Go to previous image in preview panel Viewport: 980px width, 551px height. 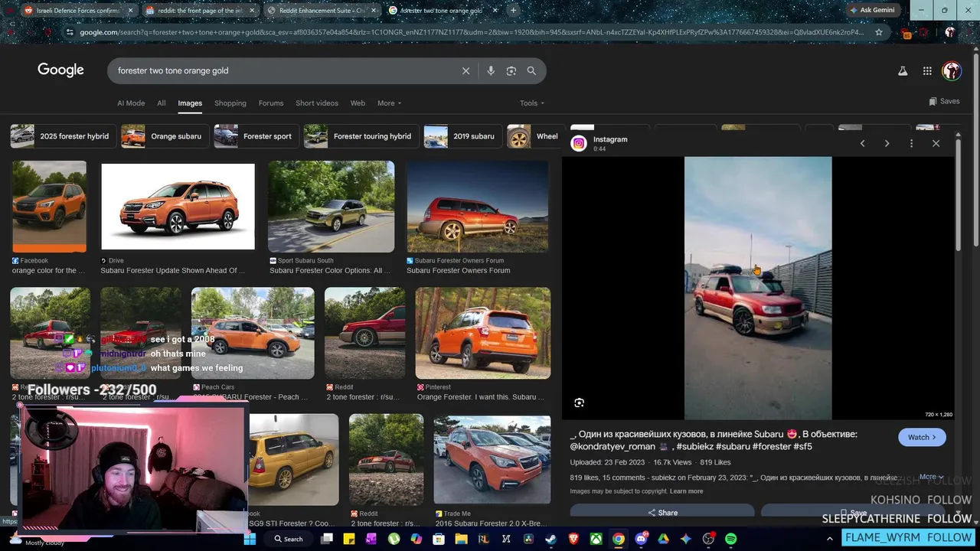862,143
